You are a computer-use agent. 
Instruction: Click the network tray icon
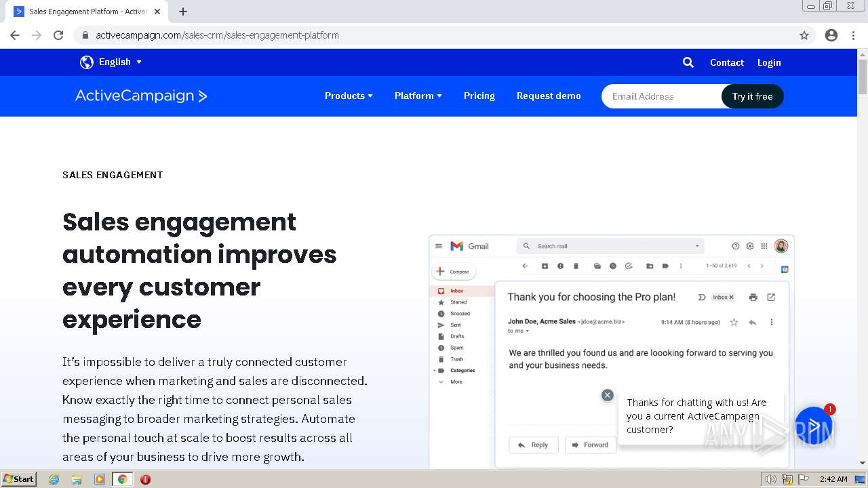[x=787, y=479]
